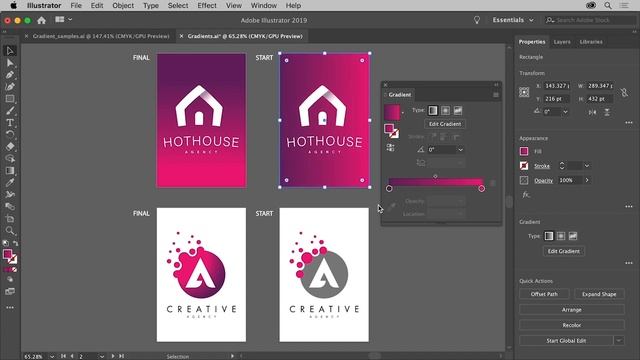This screenshot has height=360, width=640.
Task: Click the Recolor button
Action: tap(572, 325)
